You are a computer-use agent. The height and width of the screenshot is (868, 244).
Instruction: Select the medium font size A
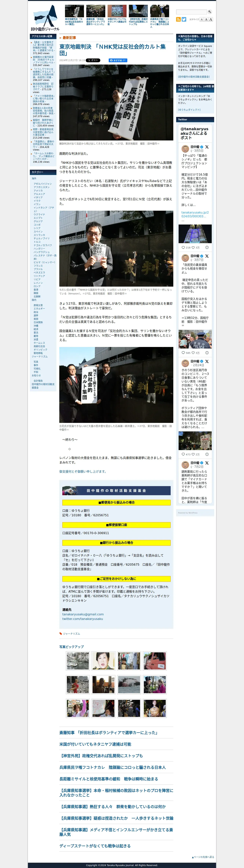pyautogui.click(x=206, y=20)
